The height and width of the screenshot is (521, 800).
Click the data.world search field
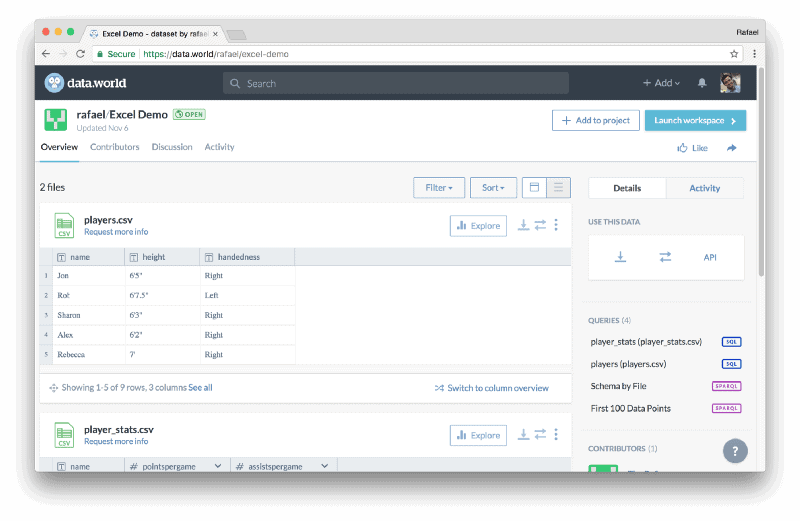(x=396, y=83)
